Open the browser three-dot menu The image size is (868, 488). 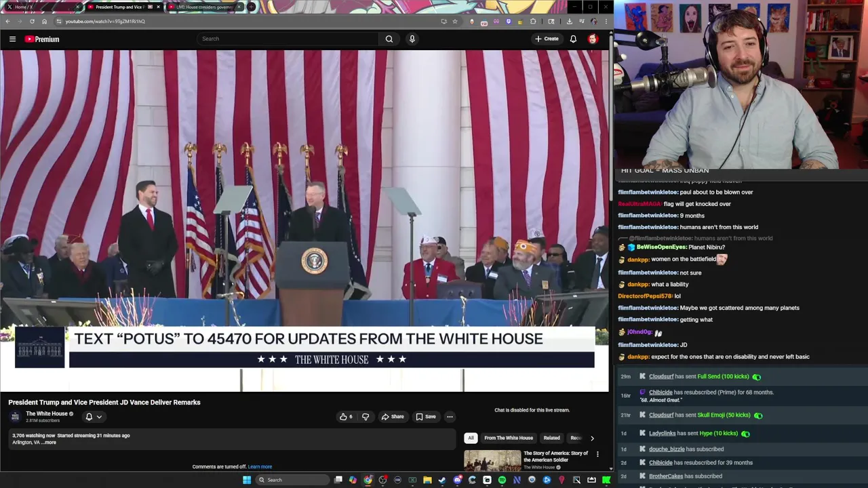(606, 21)
